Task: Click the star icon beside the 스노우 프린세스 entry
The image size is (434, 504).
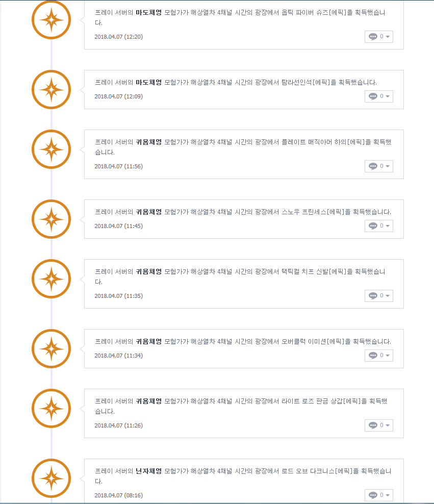Action: click(x=51, y=219)
